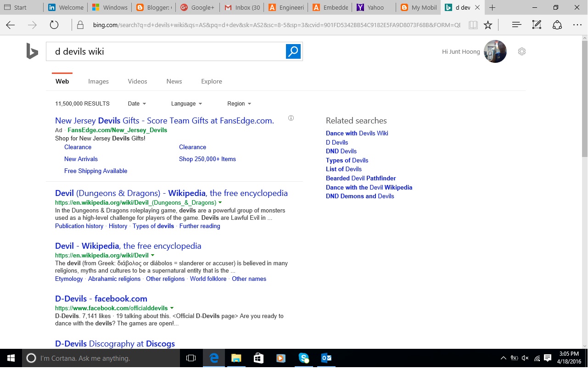Click the browser forward arrow
588x369 pixels.
pyautogui.click(x=32, y=25)
